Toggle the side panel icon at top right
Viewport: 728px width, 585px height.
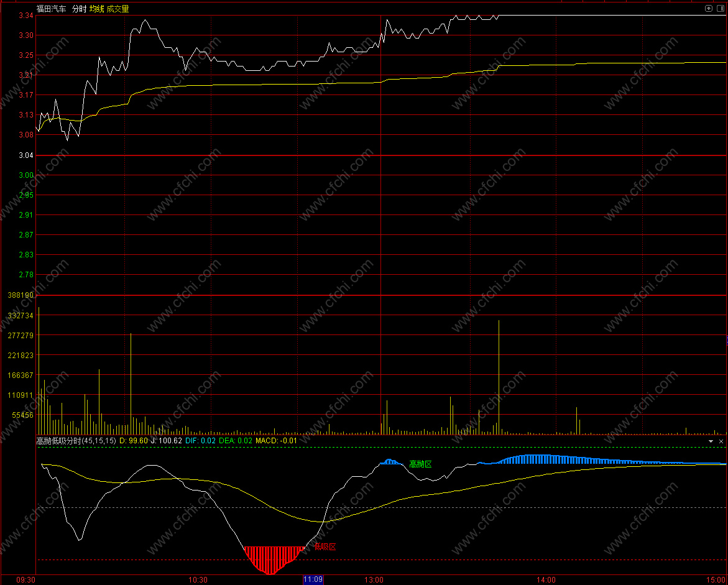pos(720,8)
